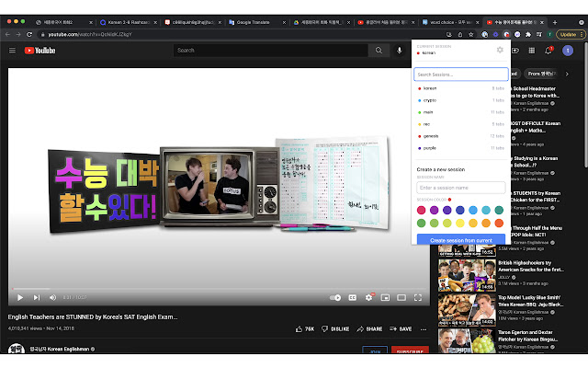The width and height of the screenshot is (588, 368).
Task: Select the korean session in the list
Action: point(461,88)
